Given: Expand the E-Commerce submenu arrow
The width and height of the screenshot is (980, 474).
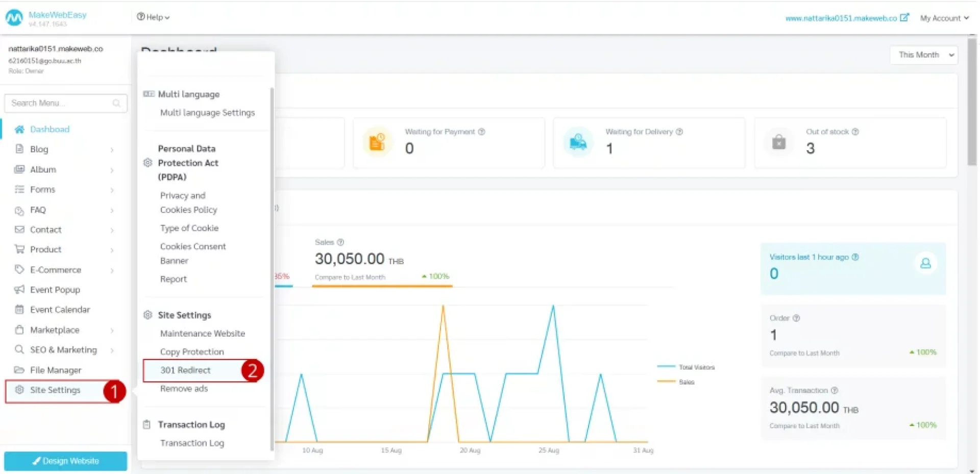Looking at the screenshot, I should 112,270.
